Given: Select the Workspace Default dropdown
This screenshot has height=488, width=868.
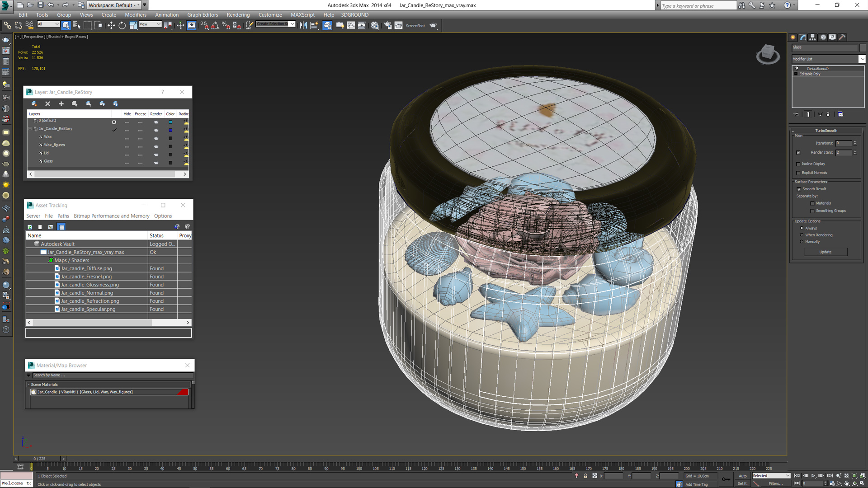Looking at the screenshot, I should [114, 5].
